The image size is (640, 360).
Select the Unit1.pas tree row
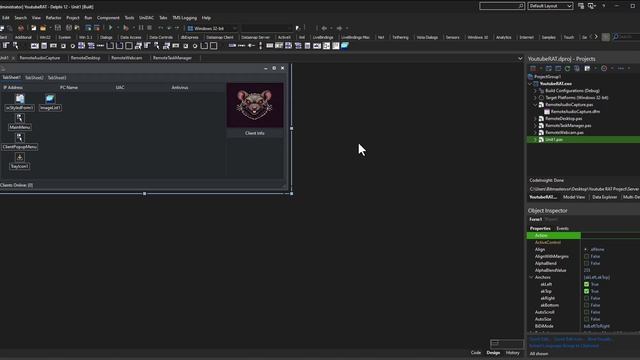[584, 139]
